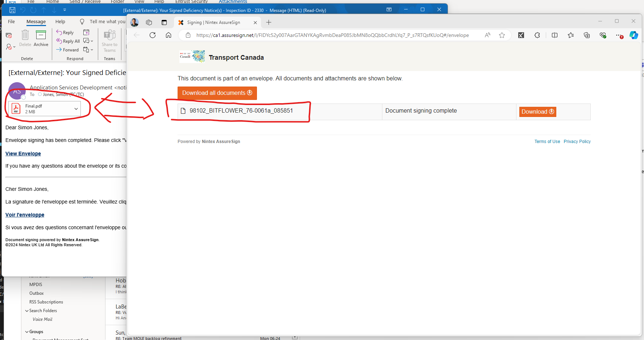Refresh the AssureSign browser page
This screenshot has width=644, height=340.
click(153, 35)
